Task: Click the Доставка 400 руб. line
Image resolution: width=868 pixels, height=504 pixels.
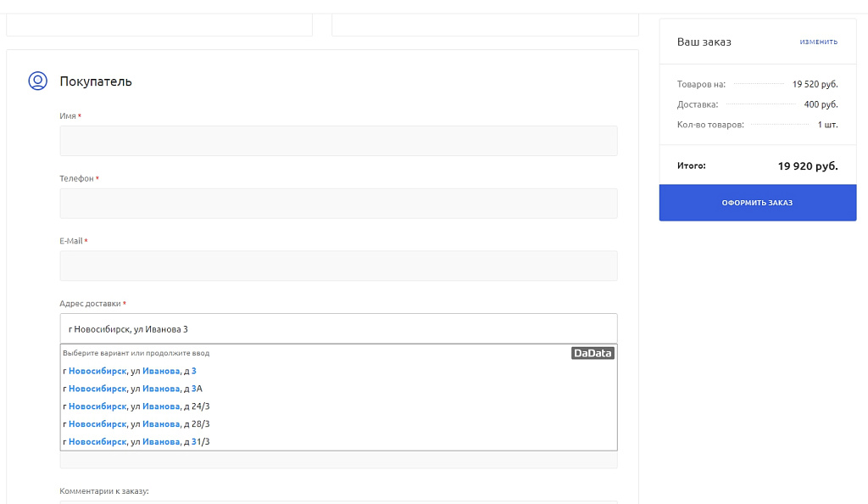Action: click(757, 104)
